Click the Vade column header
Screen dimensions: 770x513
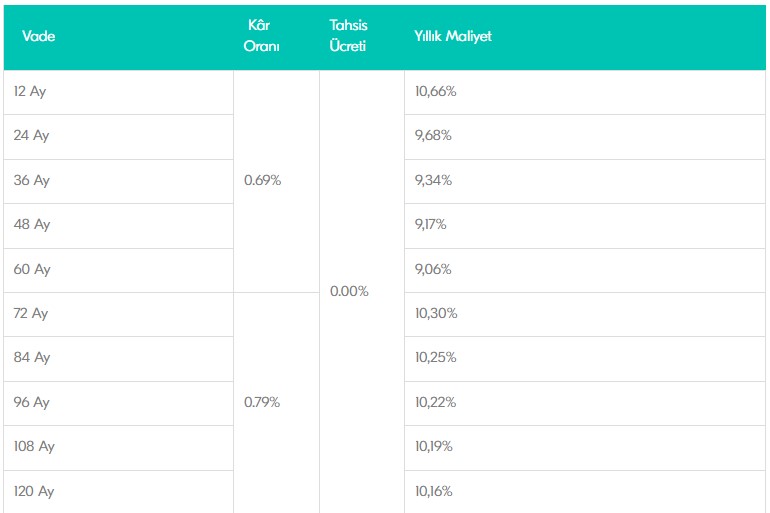pos(38,36)
